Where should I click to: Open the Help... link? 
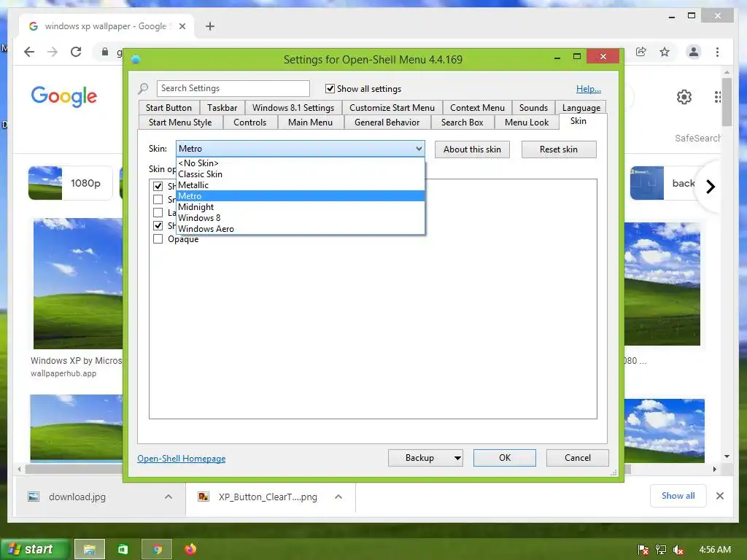click(x=589, y=89)
